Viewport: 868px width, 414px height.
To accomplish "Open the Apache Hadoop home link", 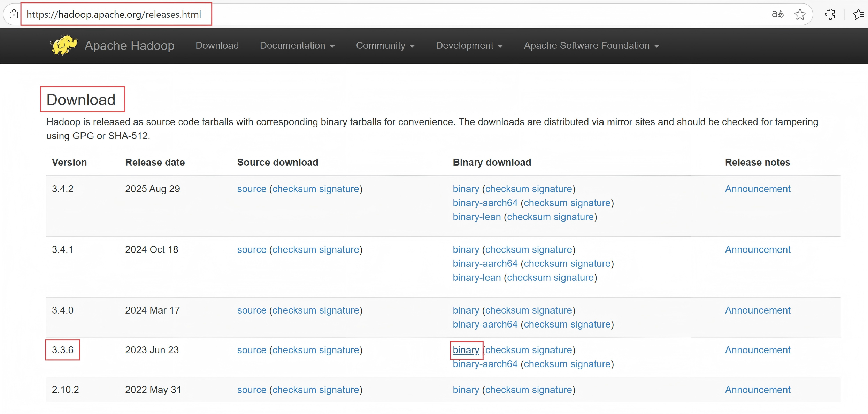I will click(129, 45).
